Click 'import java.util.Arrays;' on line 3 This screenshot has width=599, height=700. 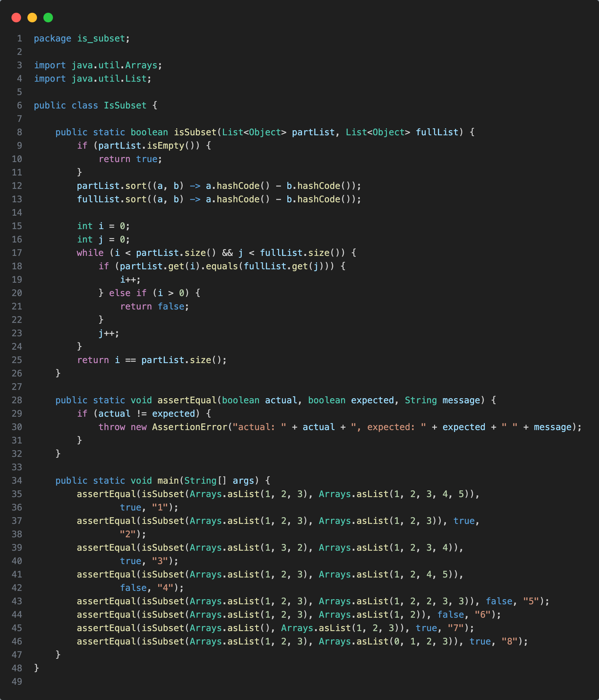pyautogui.click(x=98, y=65)
